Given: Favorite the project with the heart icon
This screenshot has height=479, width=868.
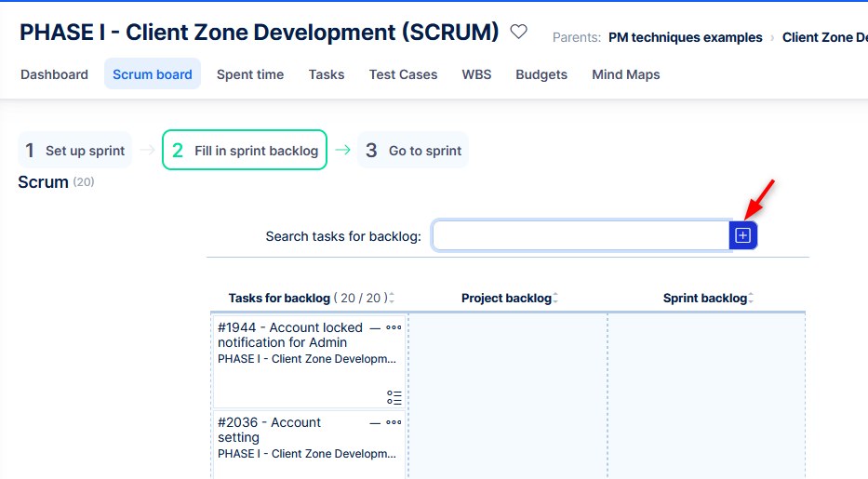Looking at the screenshot, I should (519, 33).
